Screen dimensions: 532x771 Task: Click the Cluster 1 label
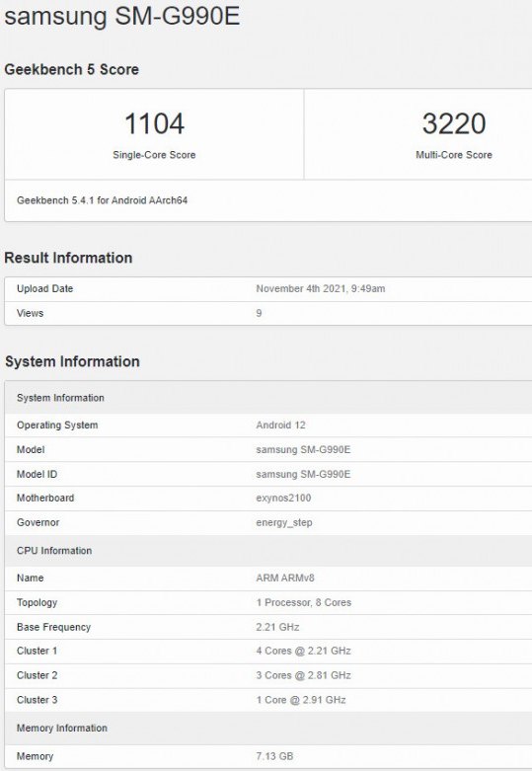tap(37, 651)
